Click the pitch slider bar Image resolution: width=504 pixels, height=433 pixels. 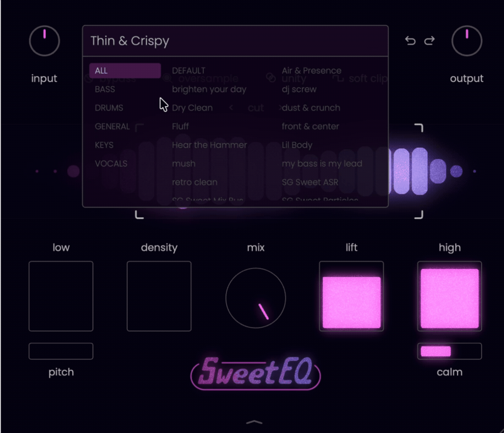61,351
